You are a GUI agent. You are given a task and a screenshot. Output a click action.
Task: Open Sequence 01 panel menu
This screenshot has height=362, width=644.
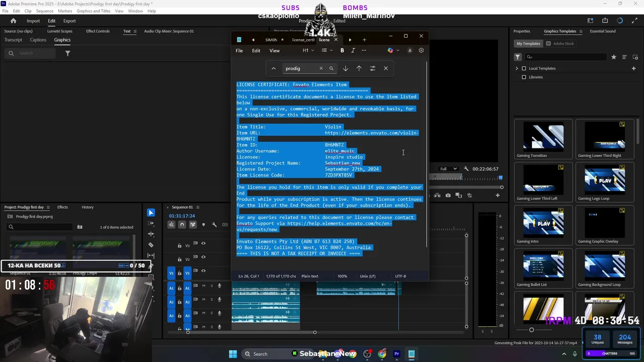pyautogui.click(x=198, y=207)
